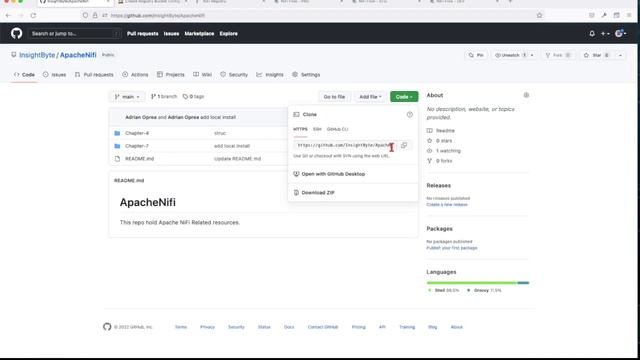This screenshot has height=360, width=640.
Task: Click the languages percentage bar
Action: click(x=478, y=282)
